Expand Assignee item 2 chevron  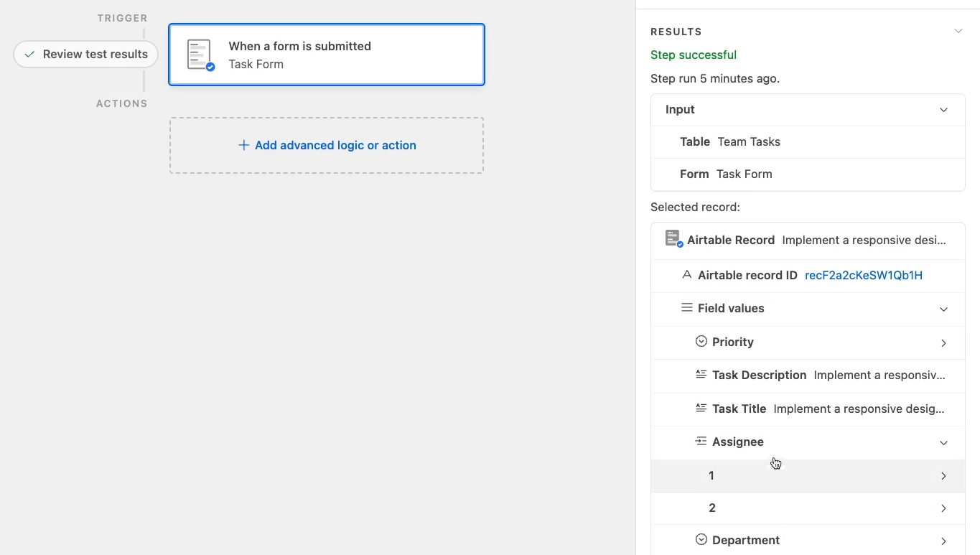(x=943, y=508)
